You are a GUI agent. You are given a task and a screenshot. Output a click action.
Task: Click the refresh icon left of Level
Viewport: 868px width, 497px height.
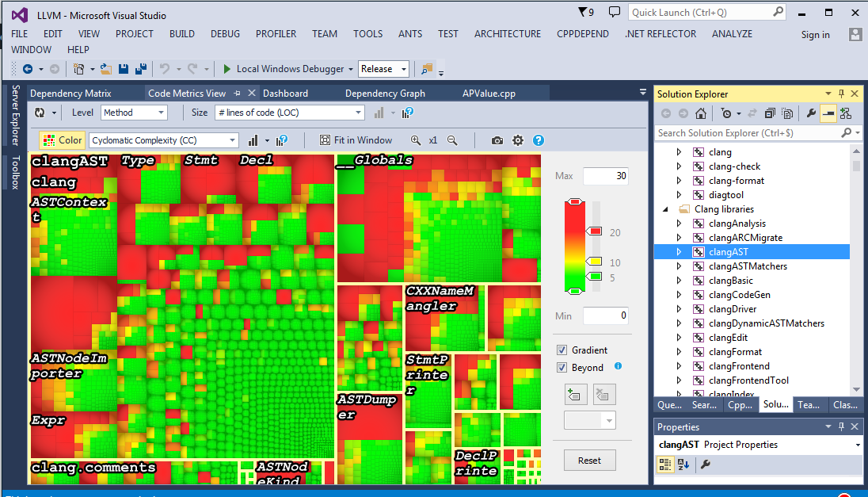[x=40, y=113]
